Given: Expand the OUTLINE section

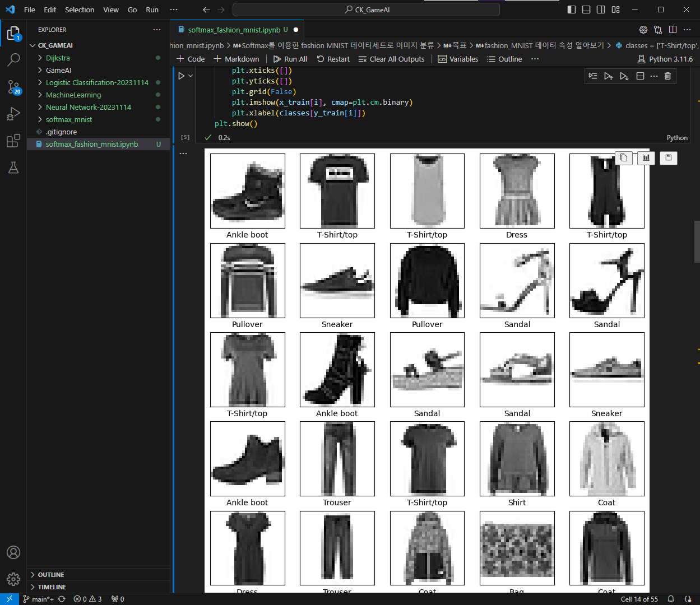Looking at the screenshot, I should coord(51,575).
